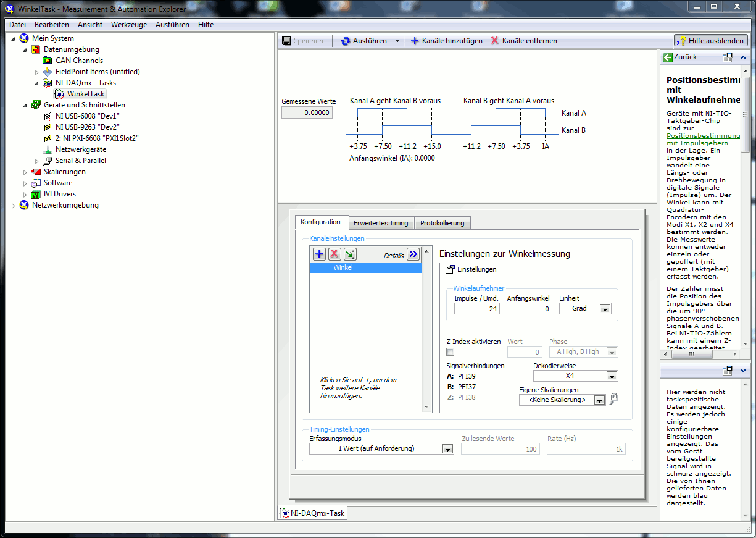Viewport: 756px width, 538px height.
Task: Click the Ausführen toolbar button
Action: coord(364,41)
